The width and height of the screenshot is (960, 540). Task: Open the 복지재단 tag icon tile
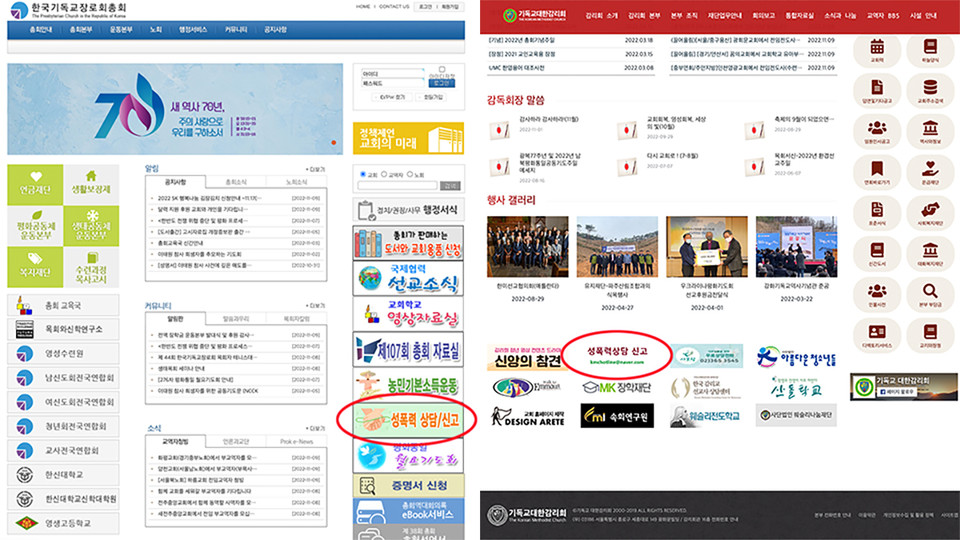[x=35, y=267]
